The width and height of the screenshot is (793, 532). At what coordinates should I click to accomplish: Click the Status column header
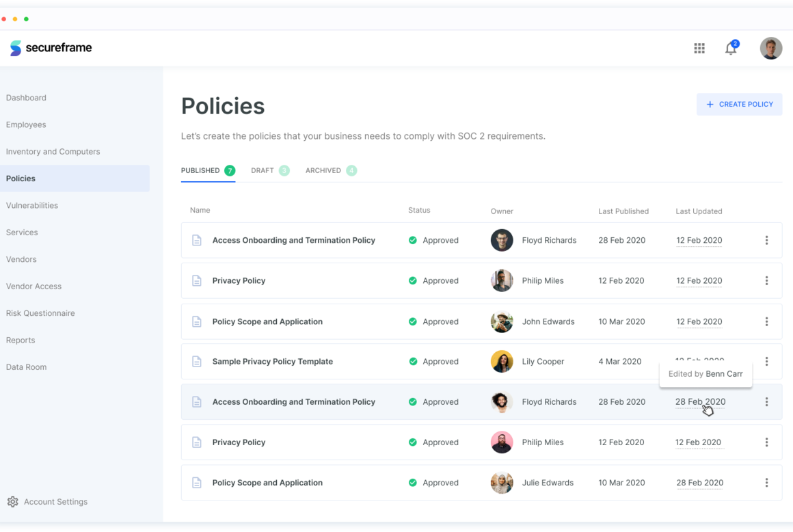click(x=419, y=211)
